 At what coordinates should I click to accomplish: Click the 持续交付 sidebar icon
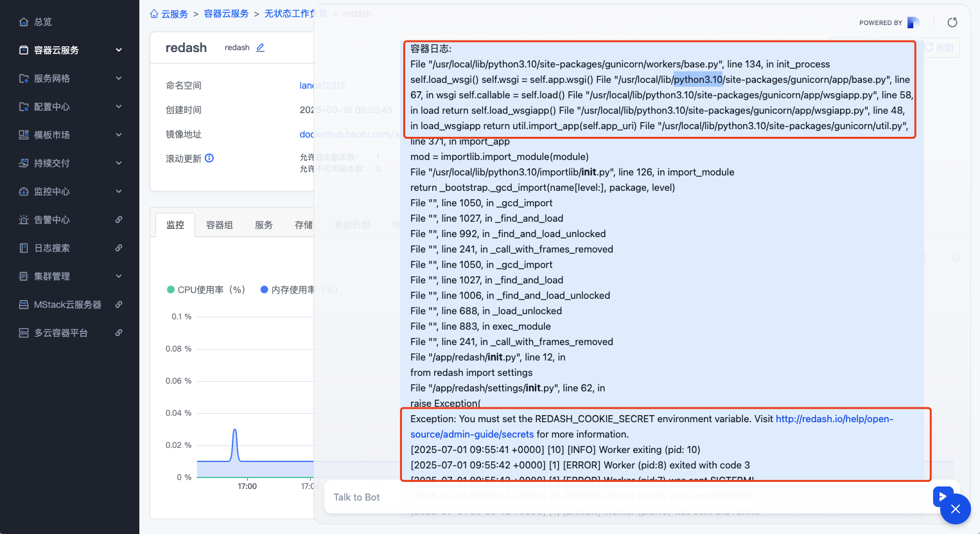tap(24, 163)
